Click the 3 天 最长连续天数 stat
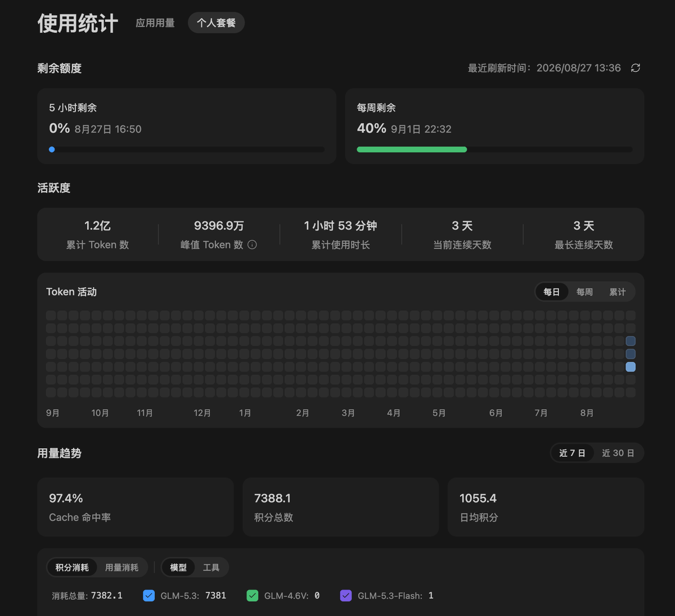 [584, 234]
